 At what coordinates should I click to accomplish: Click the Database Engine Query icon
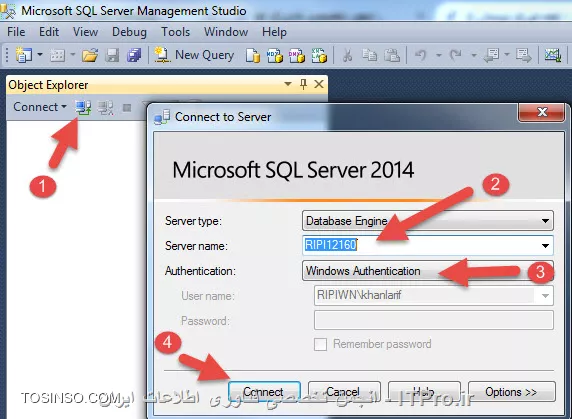253,55
